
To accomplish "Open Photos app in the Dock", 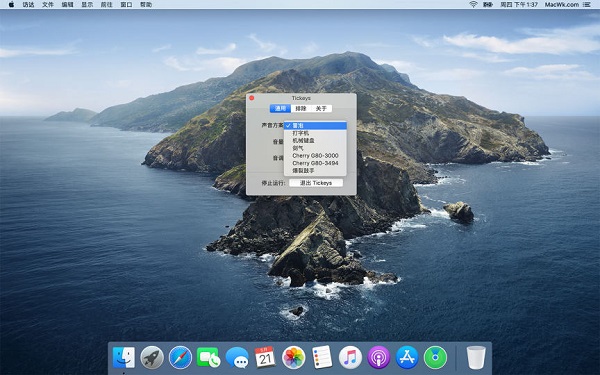I will point(293,357).
